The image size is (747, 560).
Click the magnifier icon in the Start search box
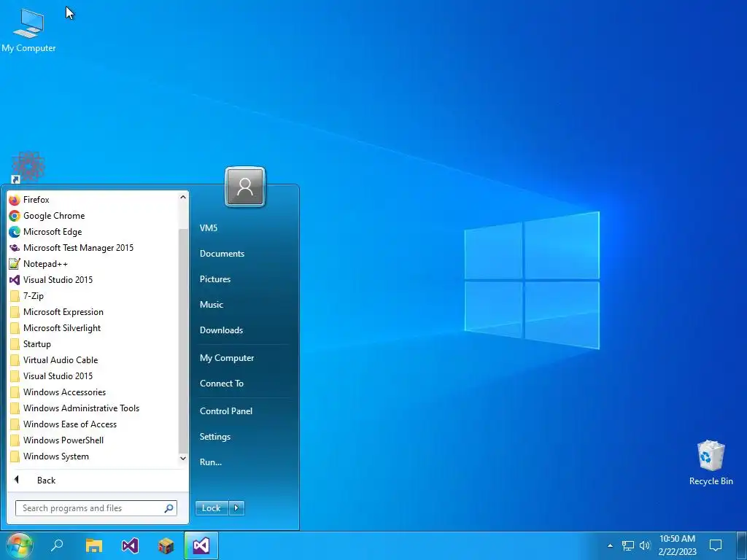(169, 508)
